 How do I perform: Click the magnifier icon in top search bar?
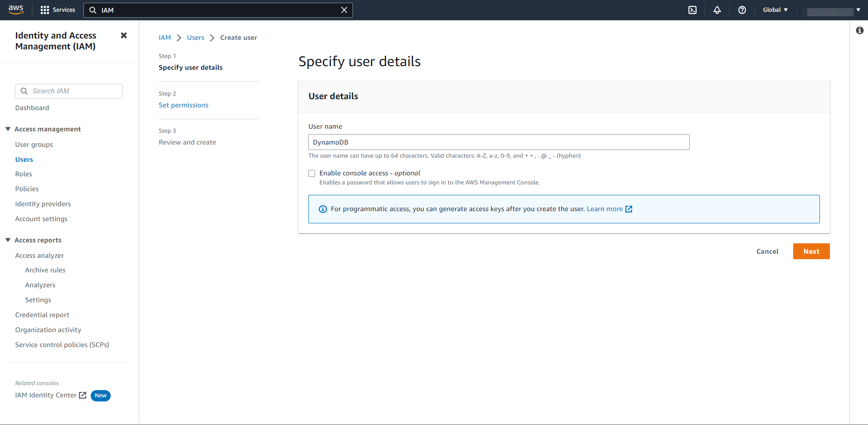click(x=93, y=10)
